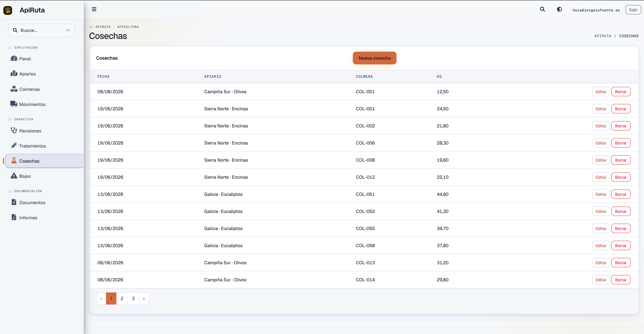Select the COL-058 colmena cell
The image size is (644, 334).
click(365, 245)
